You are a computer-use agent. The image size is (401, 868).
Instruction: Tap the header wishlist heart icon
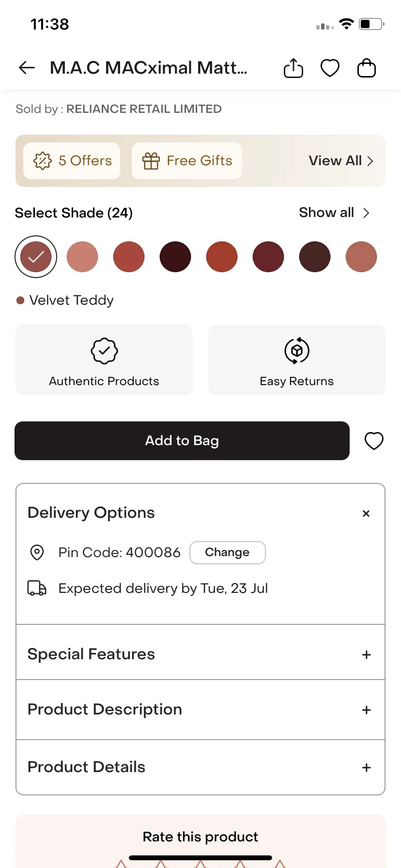coord(330,68)
